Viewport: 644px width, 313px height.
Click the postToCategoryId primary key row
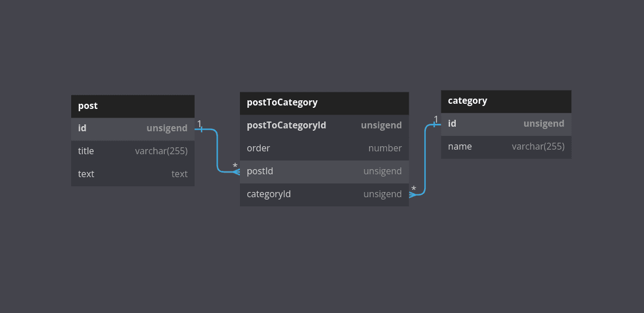point(324,126)
